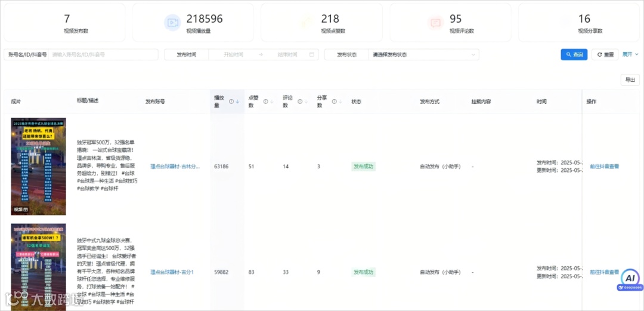The width and height of the screenshot is (644, 311).
Task: Click the comments cell showing 33
Action: (x=286, y=272)
